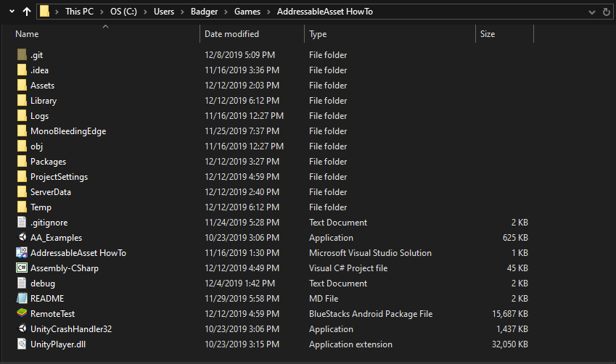Select the 'ProjectSettings' file name
This screenshot has height=364, width=616.
point(59,177)
